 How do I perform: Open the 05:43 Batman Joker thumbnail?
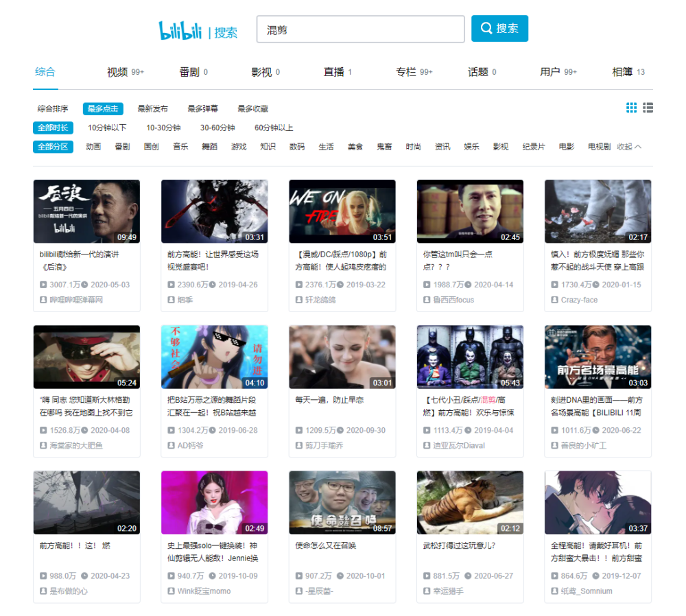click(470, 357)
